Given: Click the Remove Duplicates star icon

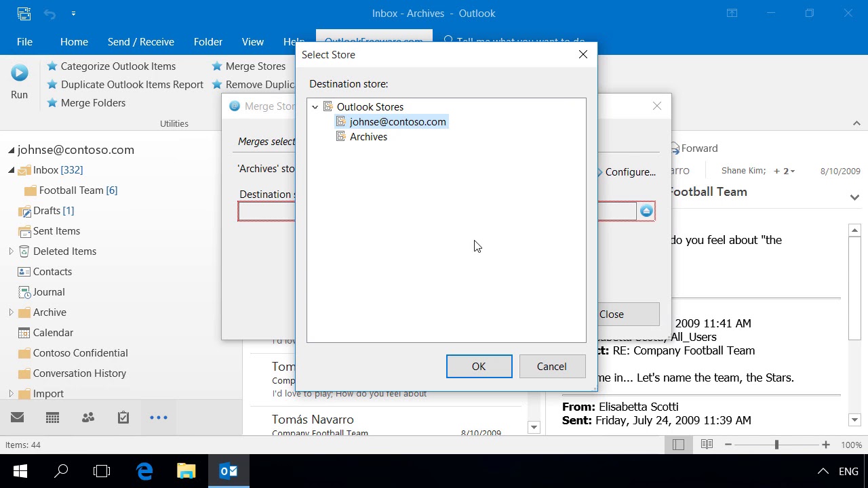Looking at the screenshot, I should 217,85.
